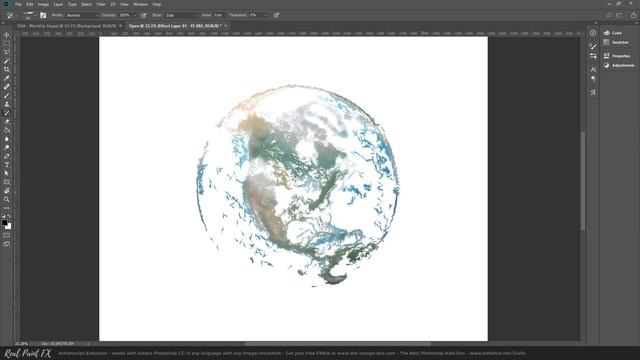Collapse the right panel dock
The image size is (640, 360).
tap(636, 23)
